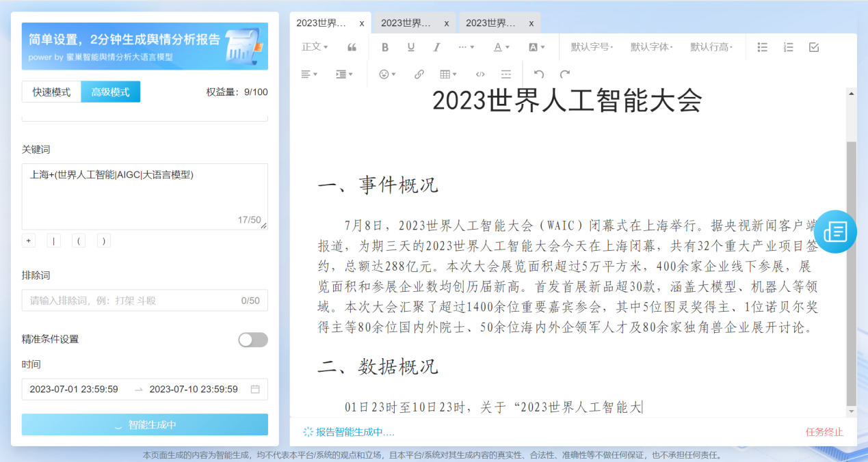Image resolution: width=868 pixels, height=462 pixels.
Task: Open the emoji picker icon
Action: tap(384, 73)
